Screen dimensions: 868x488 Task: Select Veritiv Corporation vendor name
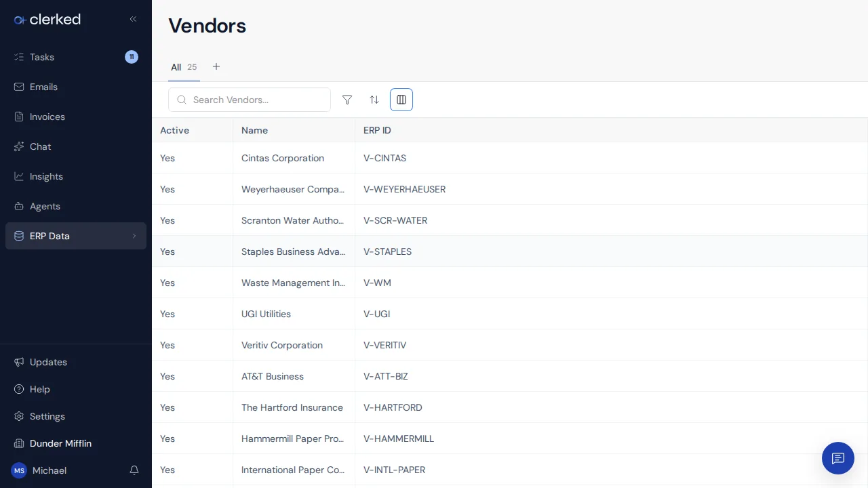(282, 345)
